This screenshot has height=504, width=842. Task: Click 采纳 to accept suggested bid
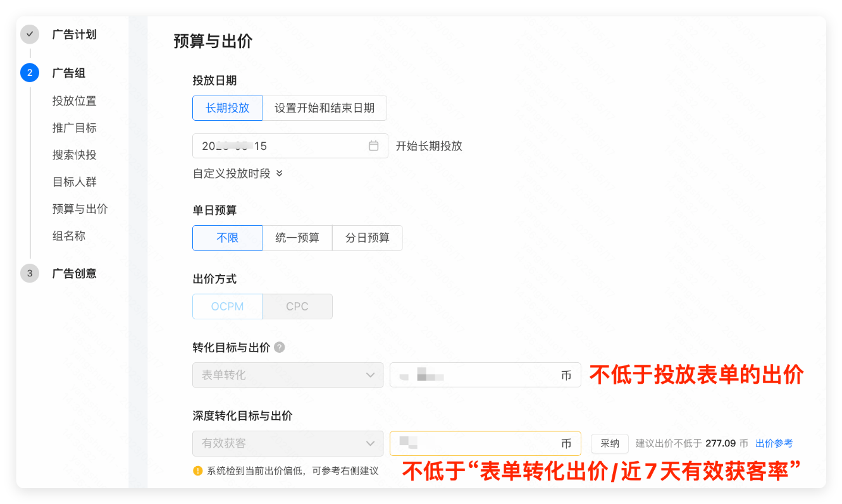click(x=609, y=443)
